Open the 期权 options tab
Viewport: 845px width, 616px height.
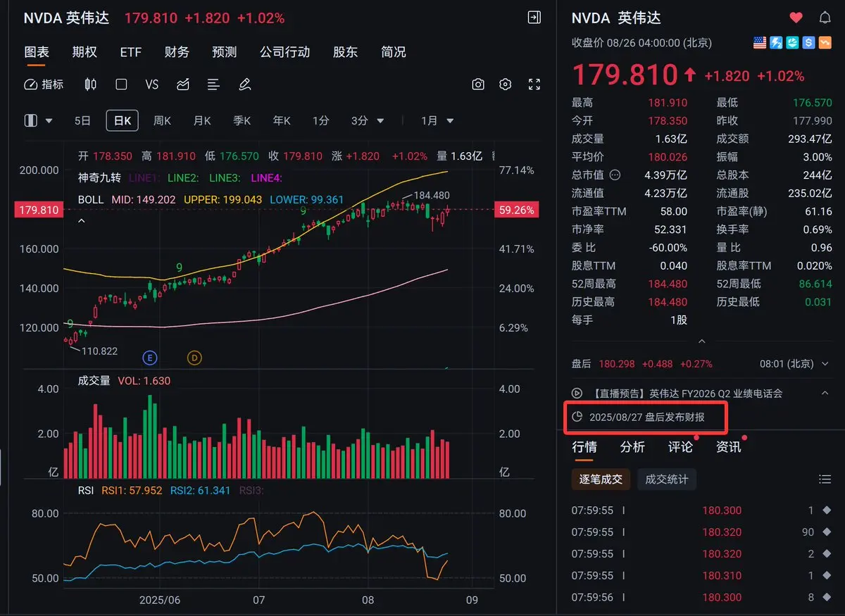[x=84, y=52]
